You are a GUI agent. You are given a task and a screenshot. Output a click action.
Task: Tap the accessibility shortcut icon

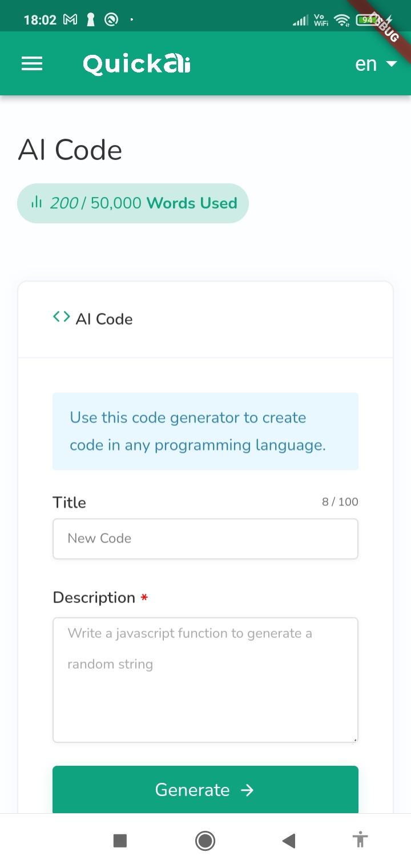tap(360, 840)
